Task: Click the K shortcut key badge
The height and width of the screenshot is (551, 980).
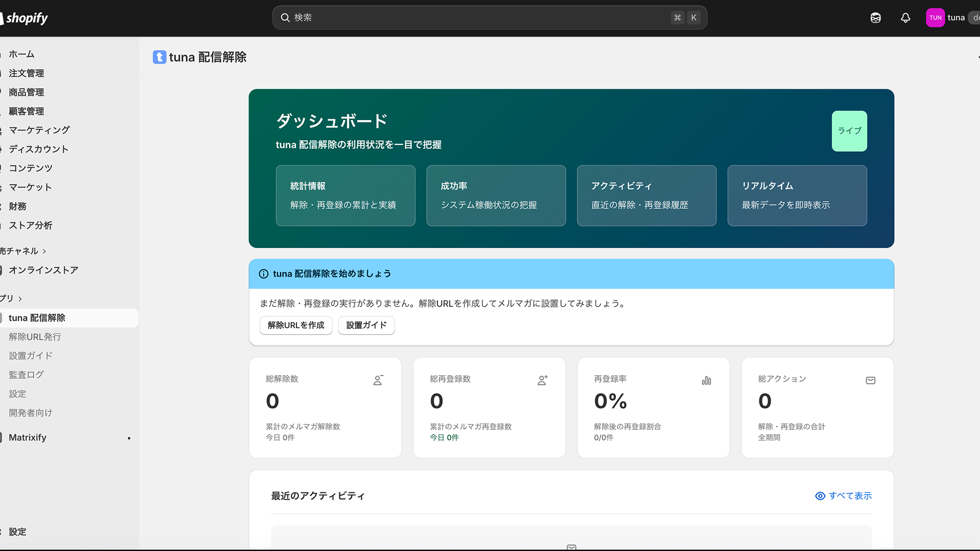Action: click(x=694, y=18)
